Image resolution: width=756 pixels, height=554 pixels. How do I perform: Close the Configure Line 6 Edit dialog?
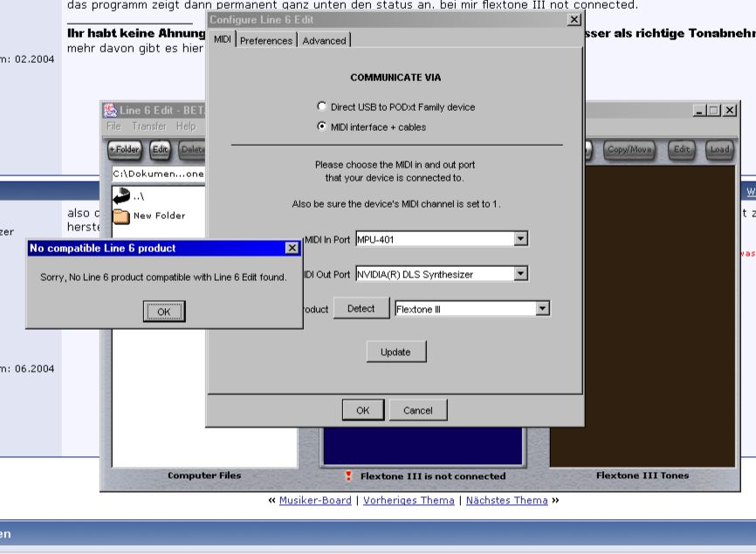tap(574, 20)
